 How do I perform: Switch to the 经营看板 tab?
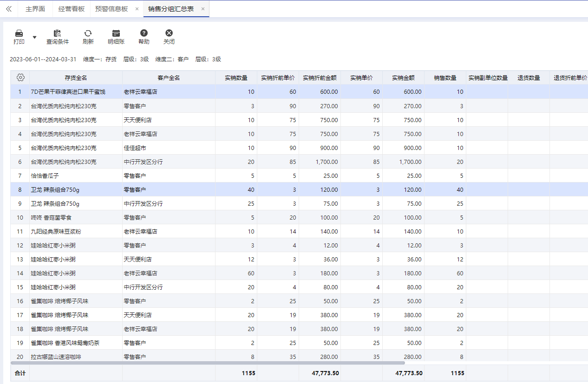72,9
